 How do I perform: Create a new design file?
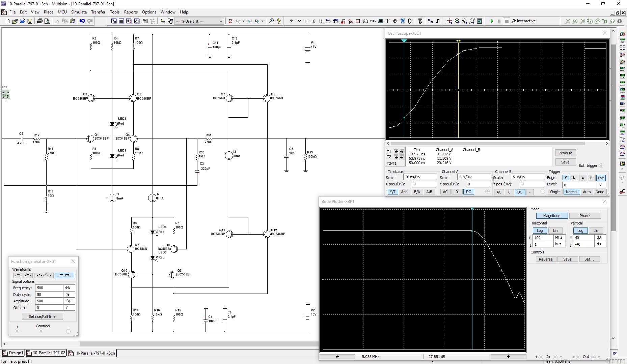[x=7, y=21]
